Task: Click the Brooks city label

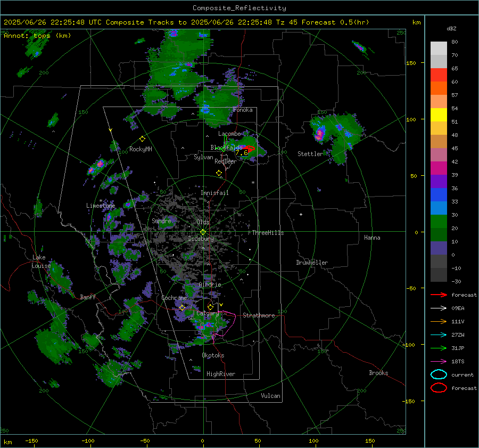Action: (378, 373)
